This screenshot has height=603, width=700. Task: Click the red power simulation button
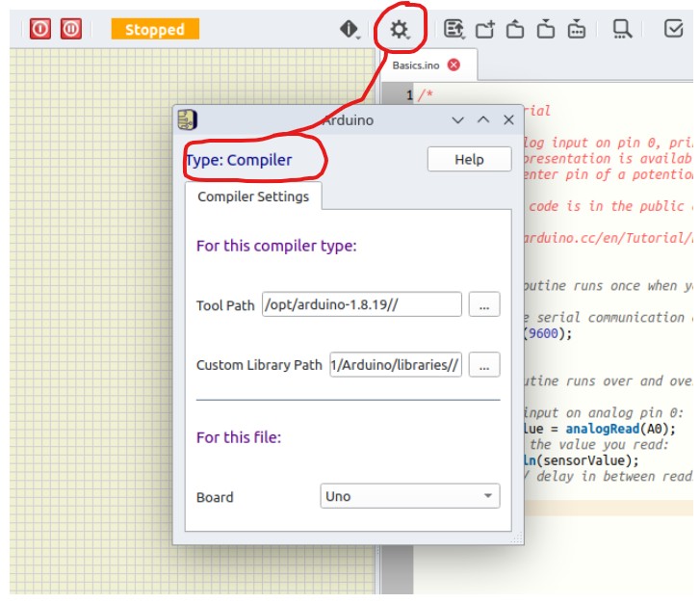pyautogui.click(x=39, y=29)
